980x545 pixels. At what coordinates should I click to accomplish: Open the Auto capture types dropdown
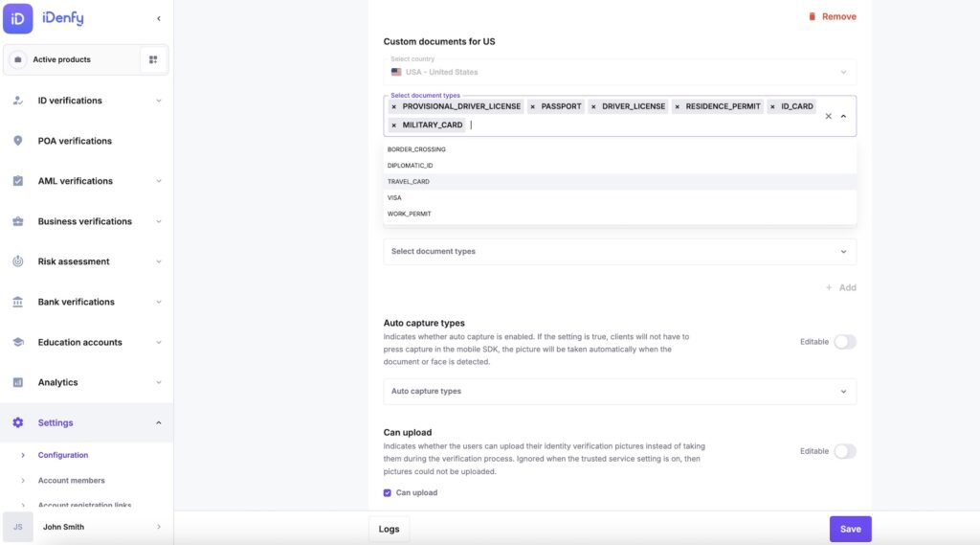[x=619, y=391]
